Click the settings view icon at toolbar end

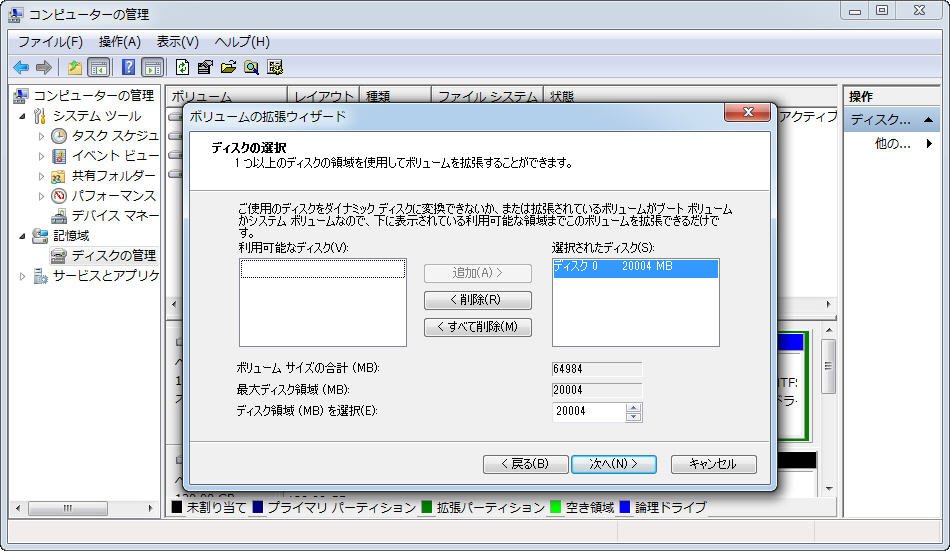click(x=274, y=67)
